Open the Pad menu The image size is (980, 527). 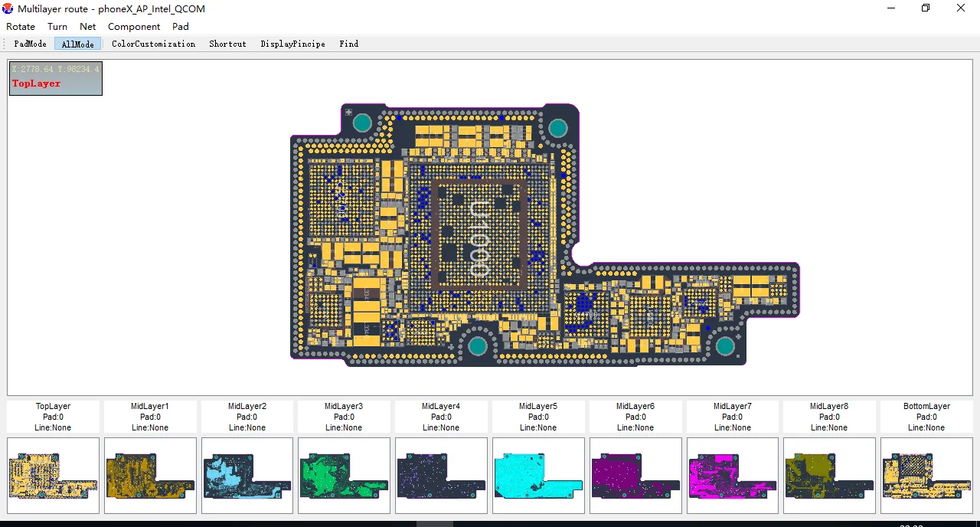tap(181, 26)
